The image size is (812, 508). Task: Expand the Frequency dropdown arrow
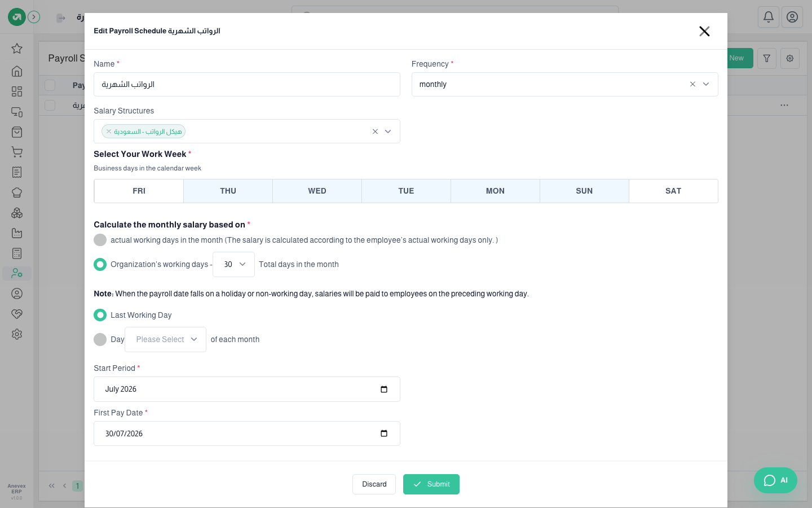[706, 84]
